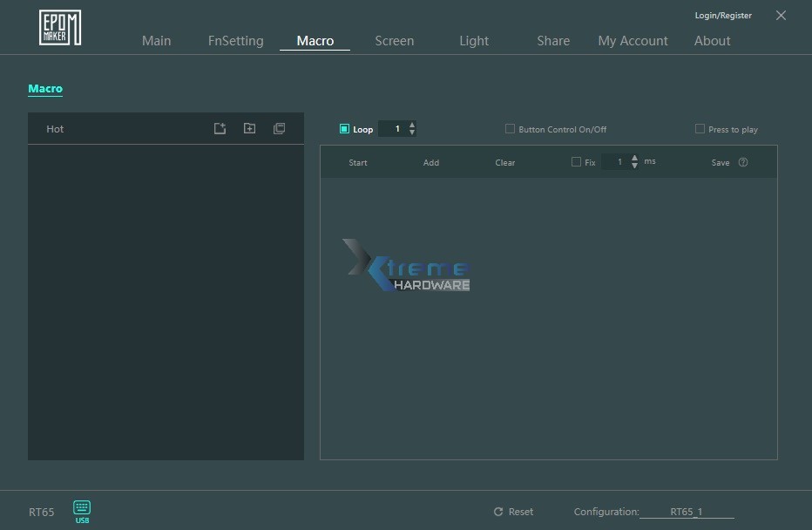Click the EPOMAKER logo
This screenshot has width=812, height=530.
point(59,26)
